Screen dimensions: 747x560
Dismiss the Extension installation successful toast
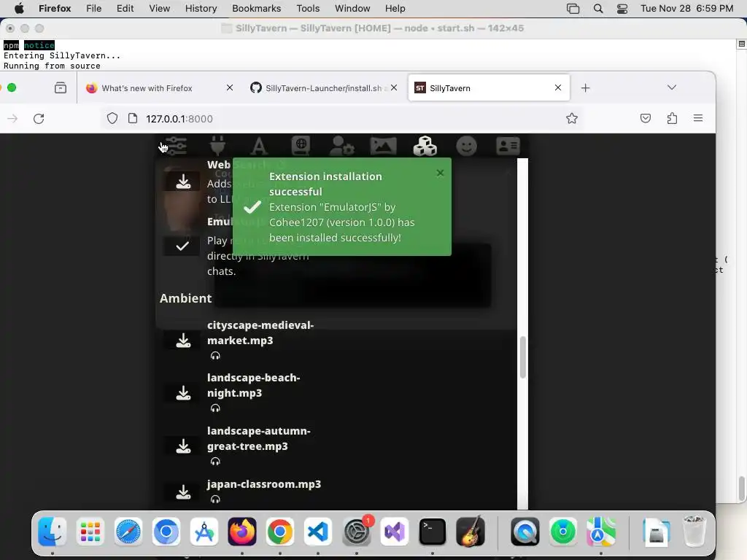click(440, 173)
